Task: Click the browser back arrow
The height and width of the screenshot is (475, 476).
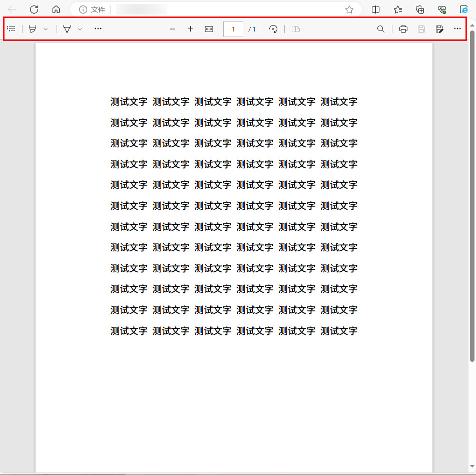Action: (x=12, y=10)
